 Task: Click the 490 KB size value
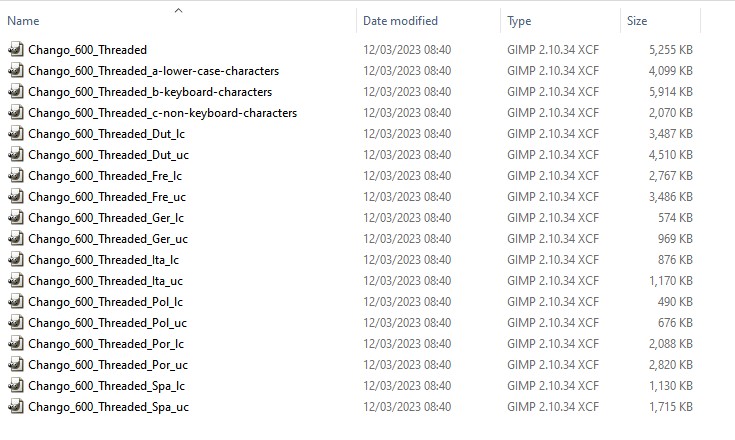[675, 302]
